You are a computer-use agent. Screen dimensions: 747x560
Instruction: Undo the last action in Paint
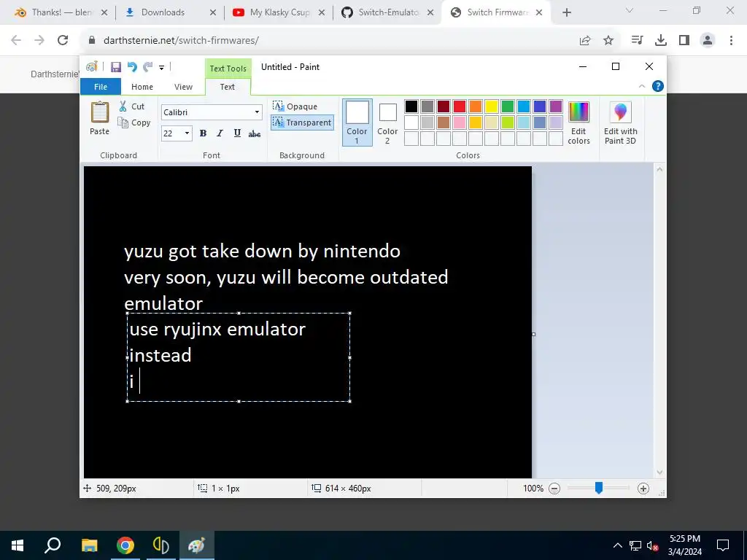click(132, 67)
